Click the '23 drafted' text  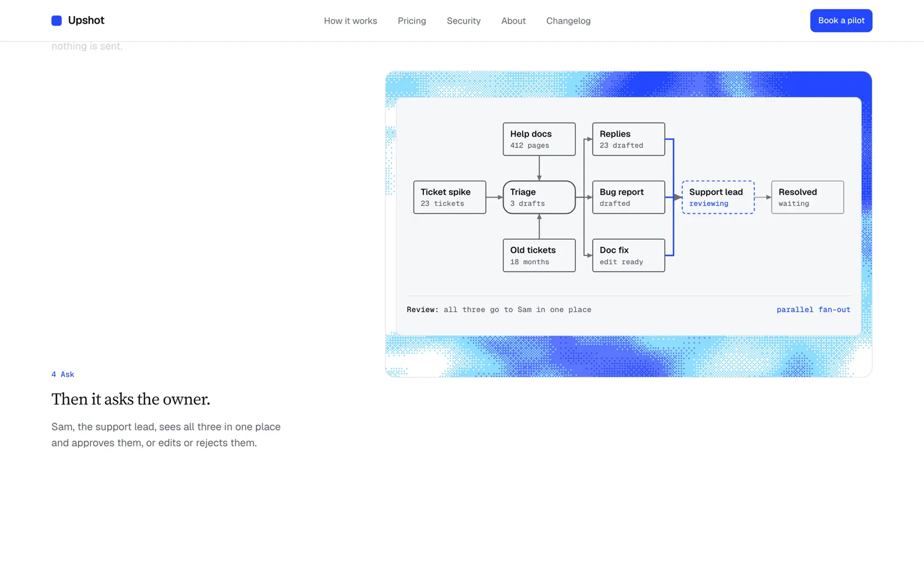[x=621, y=146]
